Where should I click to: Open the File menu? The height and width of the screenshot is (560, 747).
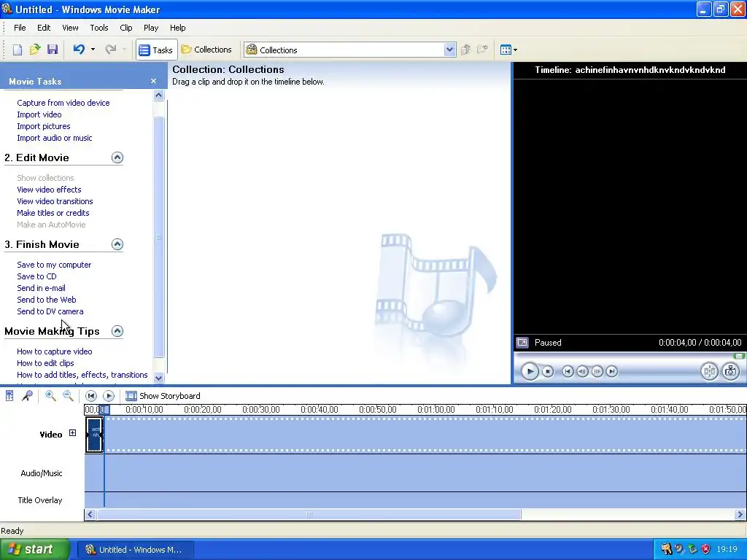20,28
